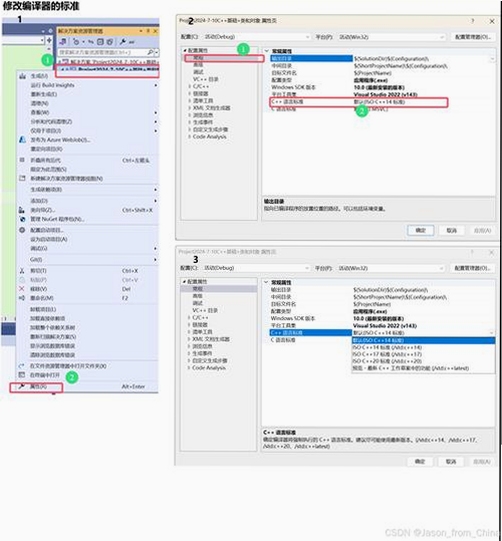The width and height of the screenshot is (502, 541).
Task: Toggle the C++ 语言标准 dropdown arrow in lower dialog
Action: tap(491, 333)
